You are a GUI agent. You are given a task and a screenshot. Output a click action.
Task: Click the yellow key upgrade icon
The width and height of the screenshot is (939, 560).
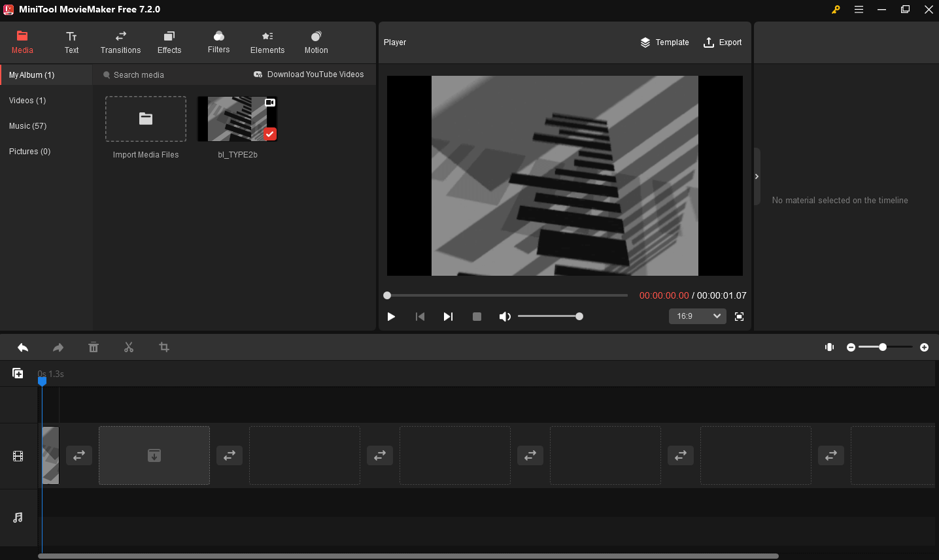coord(836,9)
